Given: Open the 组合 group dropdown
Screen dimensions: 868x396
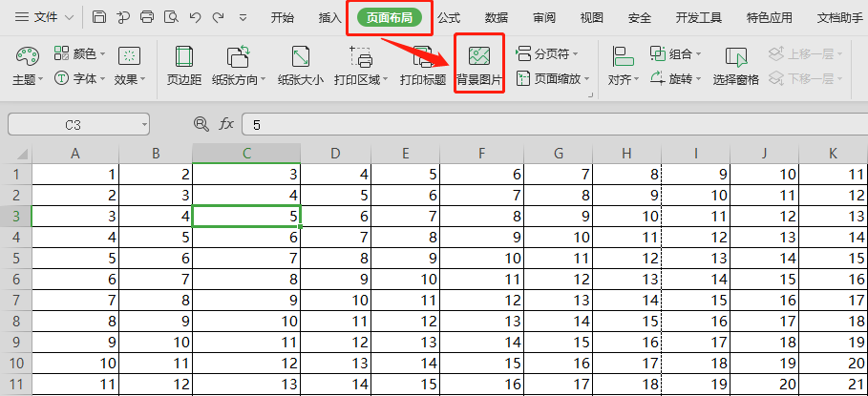Looking at the screenshot, I should (x=675, y=53).
